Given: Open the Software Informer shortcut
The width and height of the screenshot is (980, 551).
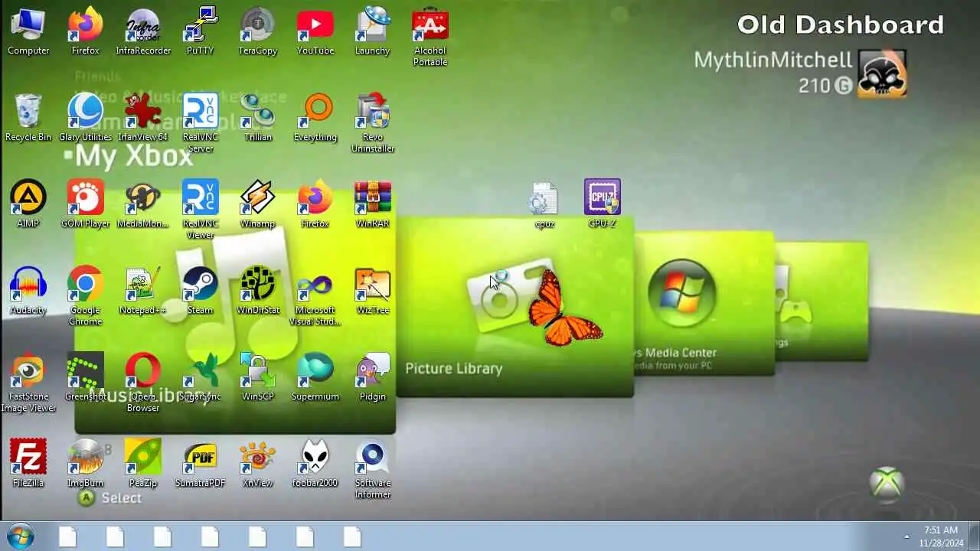Looking at the screenshot, I should (x=373, y=470).
